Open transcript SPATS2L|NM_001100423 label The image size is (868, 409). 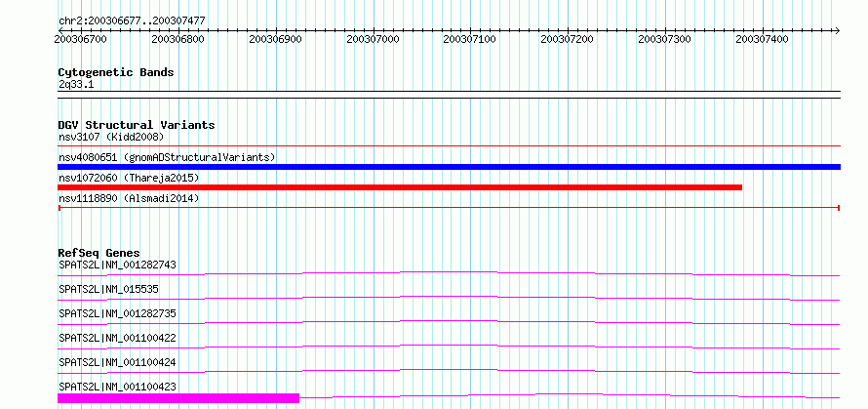[117, 387]
